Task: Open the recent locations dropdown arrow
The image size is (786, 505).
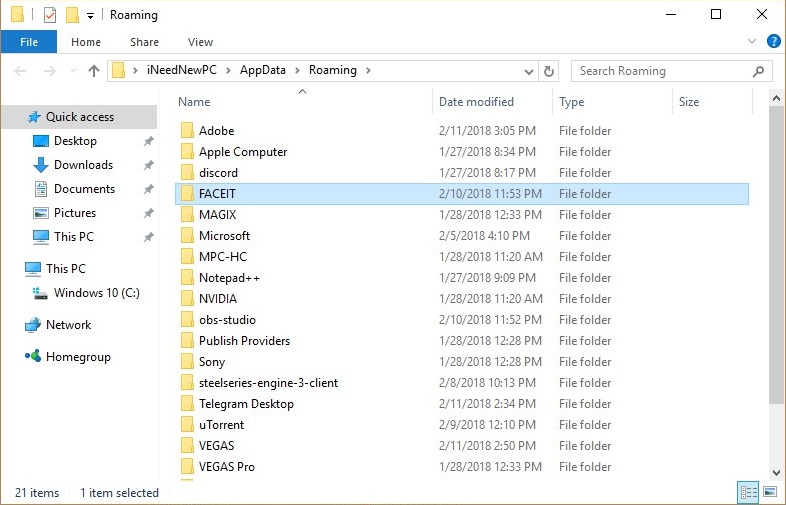Action: (74, 71)
